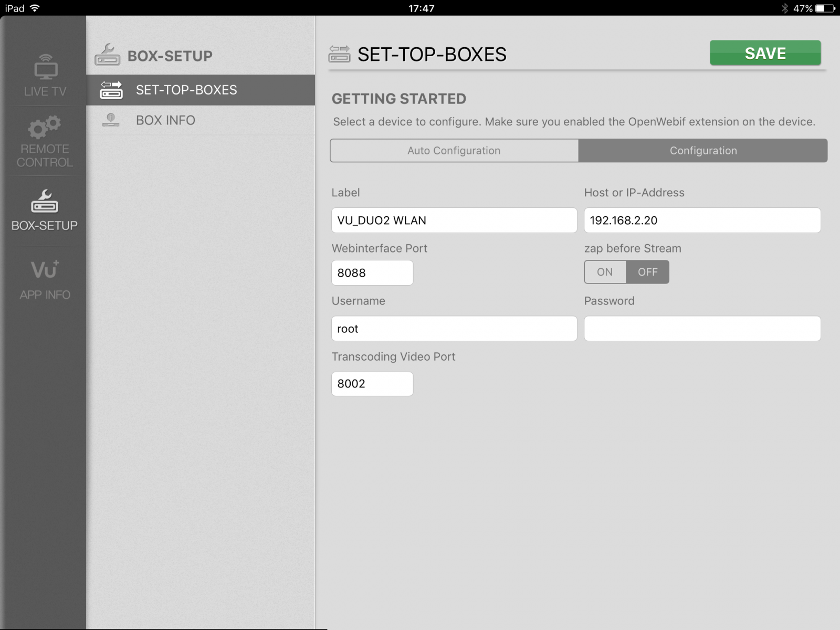Open BOX INFO menu entry

[x=165, y=120]
